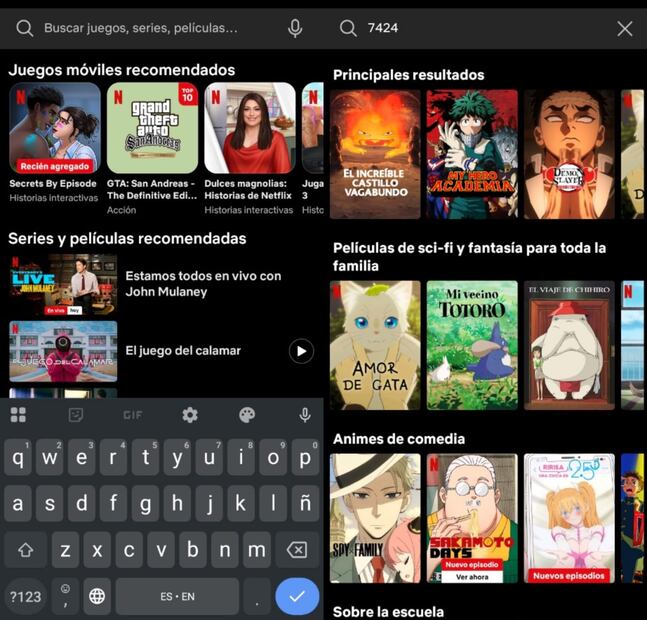
Task: Click the 'Buscar juegos, series, películas' search field
Action: click(x=150, y=28)
